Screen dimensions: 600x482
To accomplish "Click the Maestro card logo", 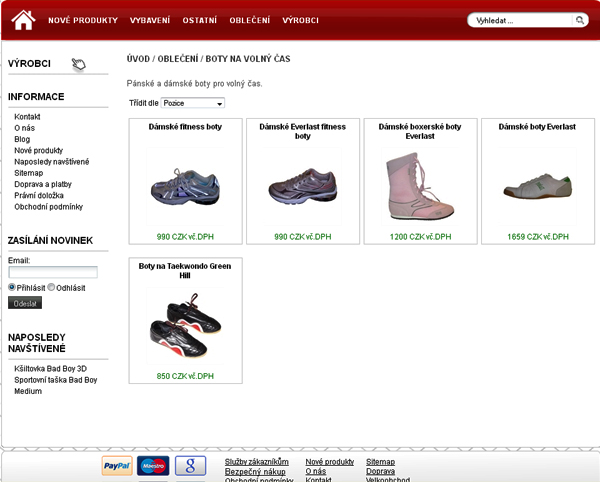I will pyautogui.click(x=153, y=465).
